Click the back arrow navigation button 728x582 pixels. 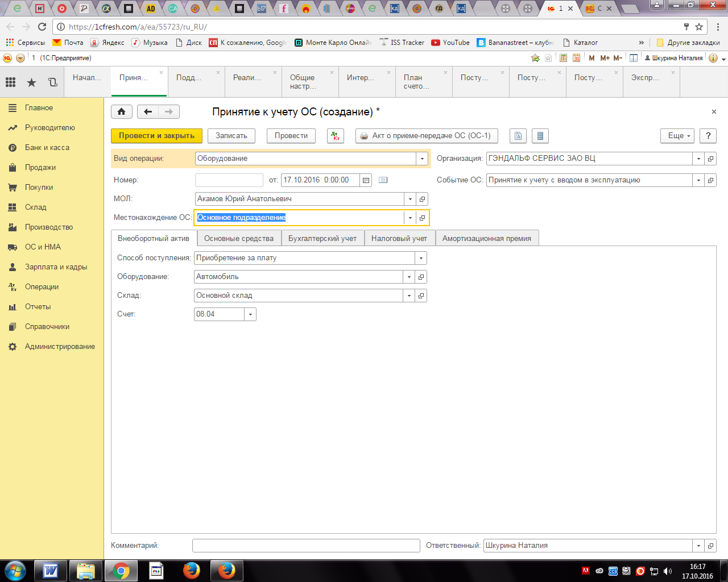tap(148, 112)
